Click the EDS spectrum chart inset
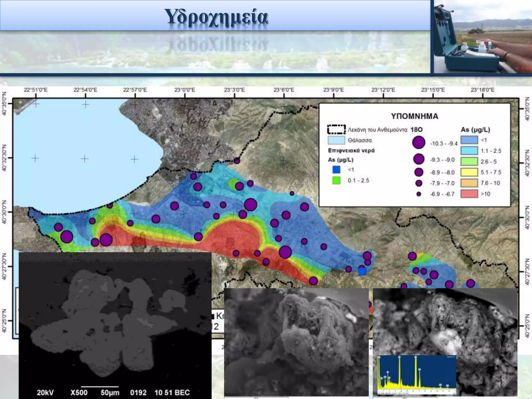Viewport: 532px width, 399px height. point(416,375)
